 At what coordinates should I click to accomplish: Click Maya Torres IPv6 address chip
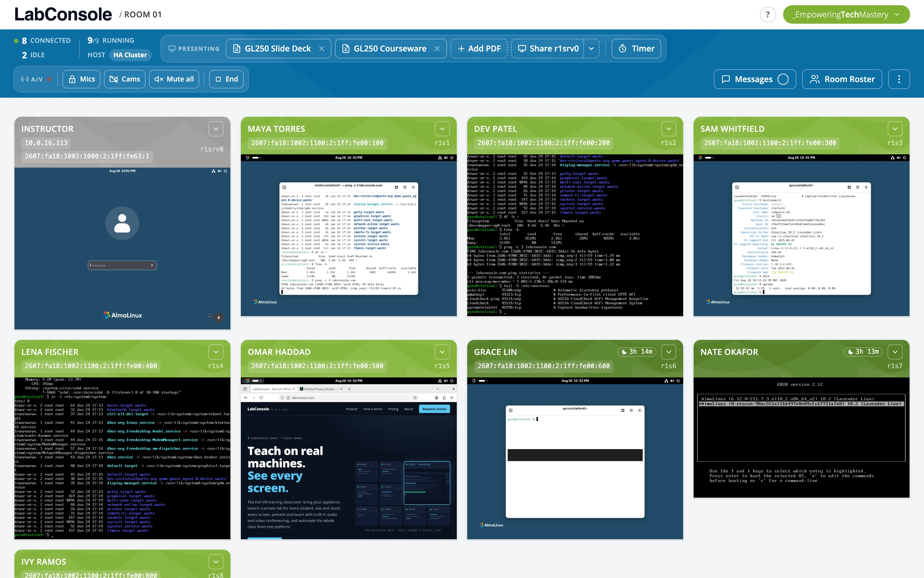[x=317, y=143]
